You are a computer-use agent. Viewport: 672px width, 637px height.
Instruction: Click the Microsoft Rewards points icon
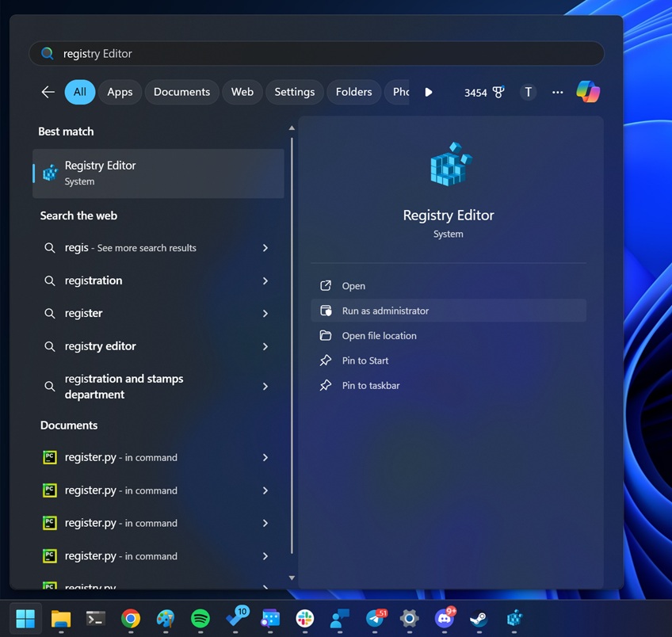coord(498,92)
